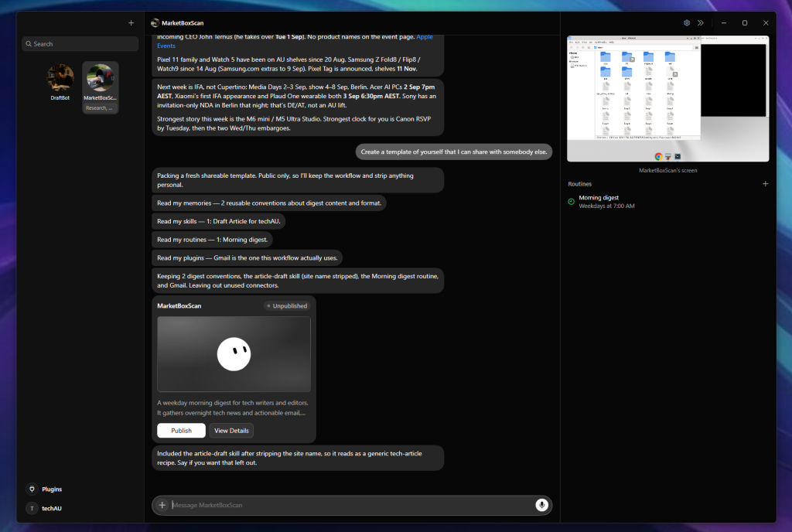This screenshot has width=792, height=532.
Task: Click "Read my skills — 1: Draft Article" message
Action: click(x=219, y=221)
